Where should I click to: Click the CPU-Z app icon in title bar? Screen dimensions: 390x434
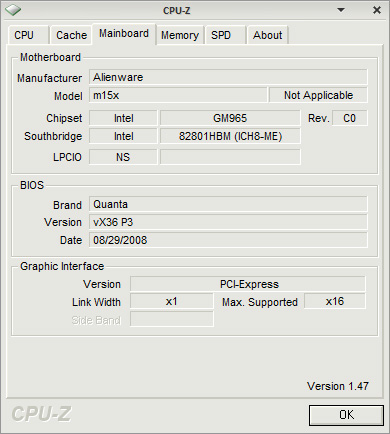click(13, 10)
